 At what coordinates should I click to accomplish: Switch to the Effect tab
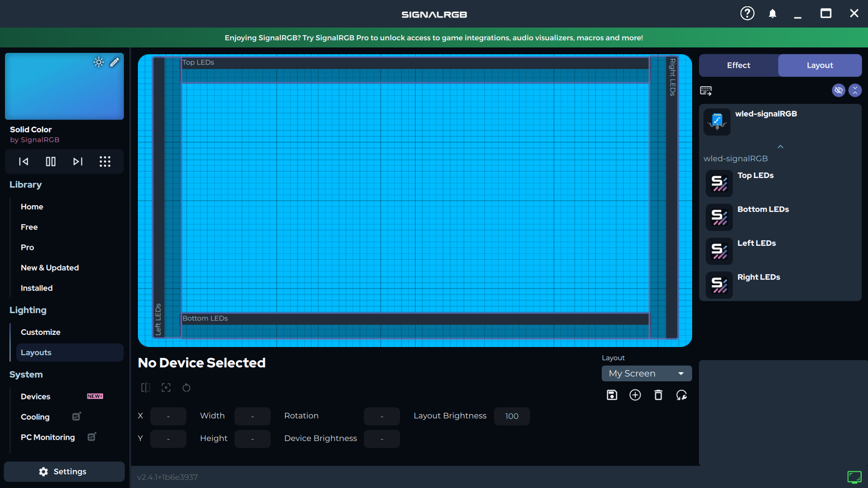click(738, 66)
